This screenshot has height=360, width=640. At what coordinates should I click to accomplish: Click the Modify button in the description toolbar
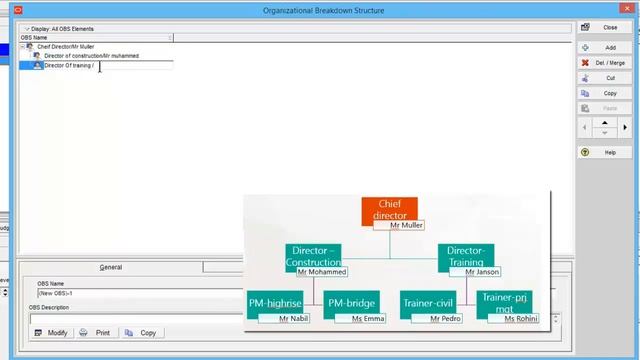click(x=51, y=333)
